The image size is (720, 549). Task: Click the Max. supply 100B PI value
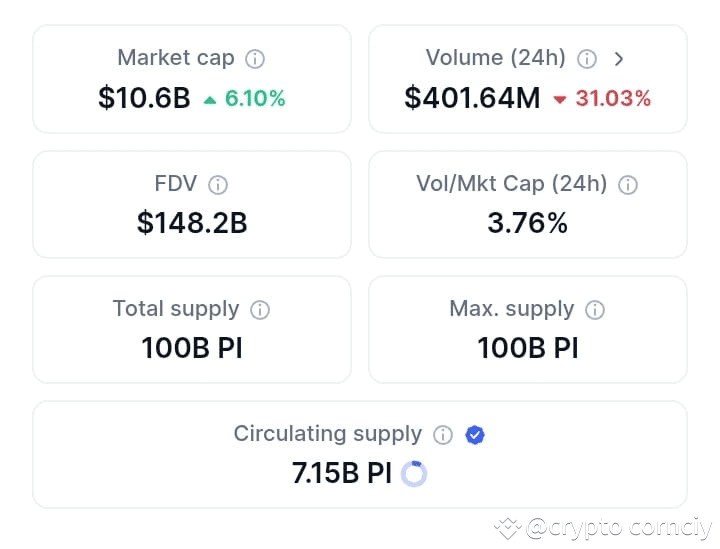(528, 348)
